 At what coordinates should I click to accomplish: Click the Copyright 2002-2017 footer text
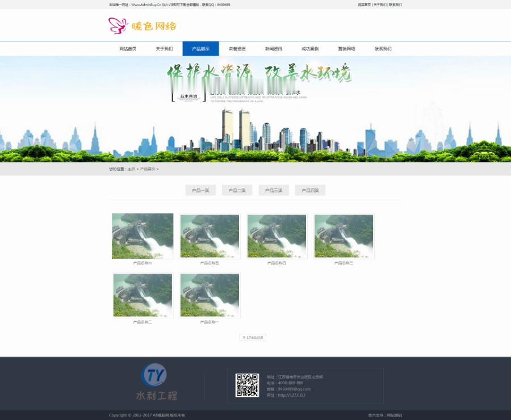pyautogui.click(x=147, y=415)
